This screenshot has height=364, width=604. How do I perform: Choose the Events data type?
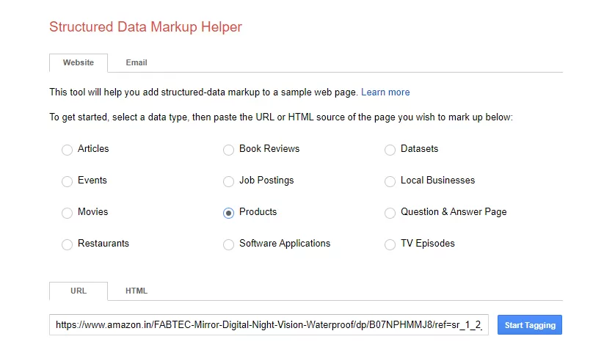tap(68, 181)
